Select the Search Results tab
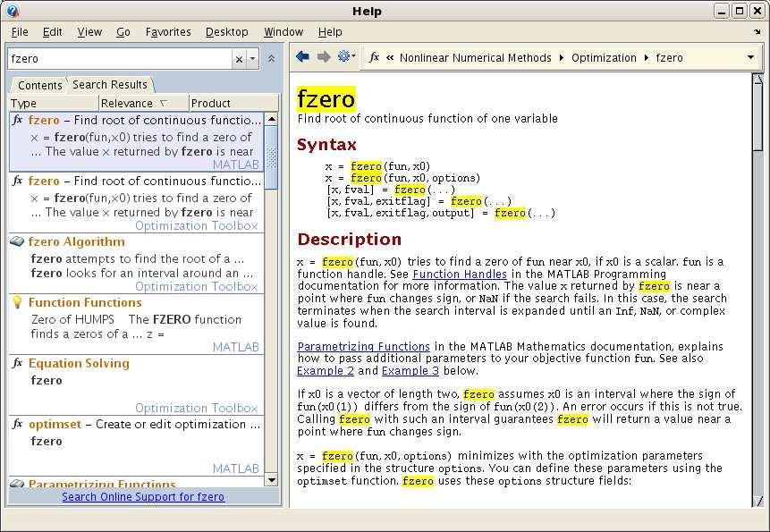 coord(110,84)
